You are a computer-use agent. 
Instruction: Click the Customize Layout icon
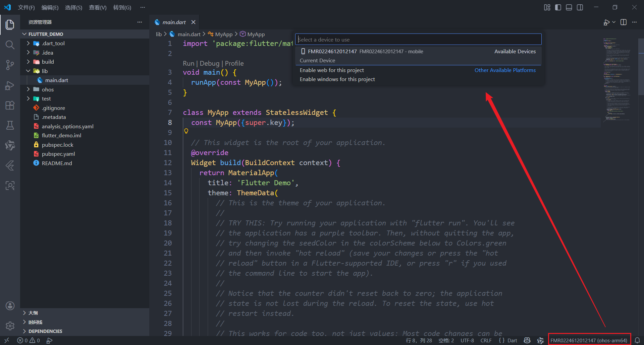[x=547, y=7]
